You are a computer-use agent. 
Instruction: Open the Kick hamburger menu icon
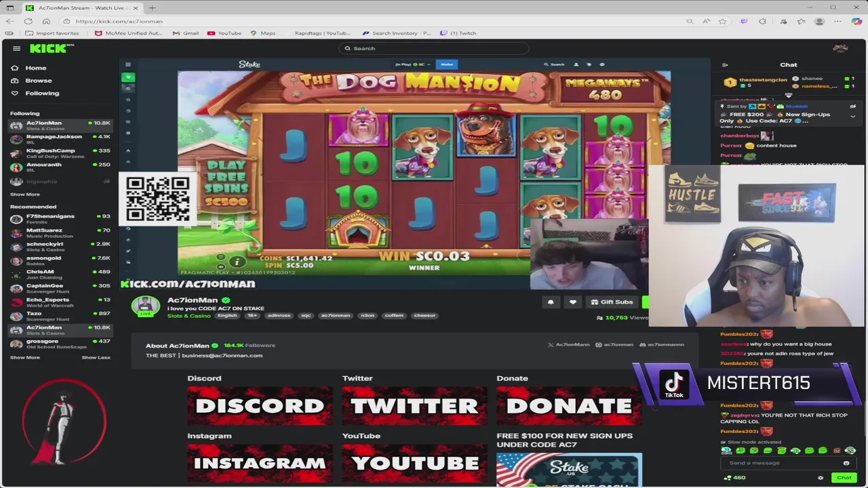(16, 48)
